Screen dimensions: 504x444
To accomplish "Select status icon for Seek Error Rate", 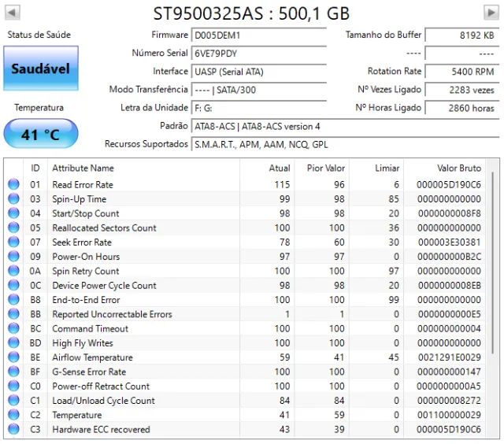I will [x=13, y=242].
